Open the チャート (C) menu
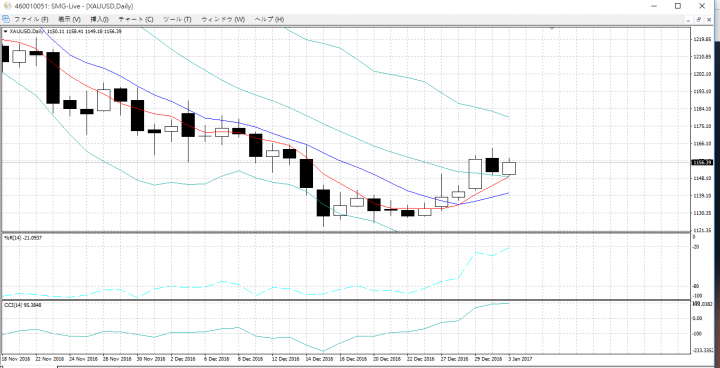 136,19
